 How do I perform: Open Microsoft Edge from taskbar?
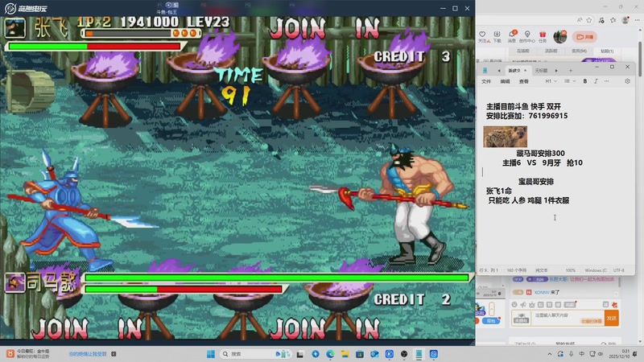330,354
